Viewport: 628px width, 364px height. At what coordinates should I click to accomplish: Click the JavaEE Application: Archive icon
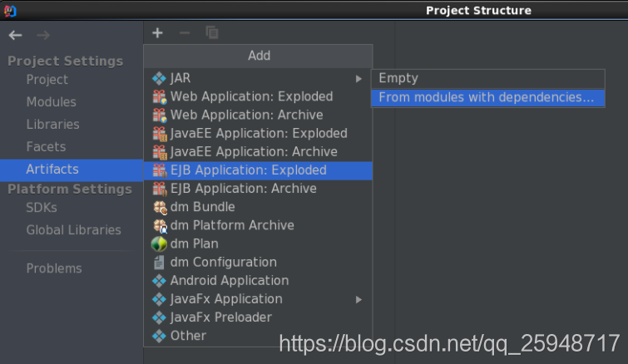click(x=160, y=151)
